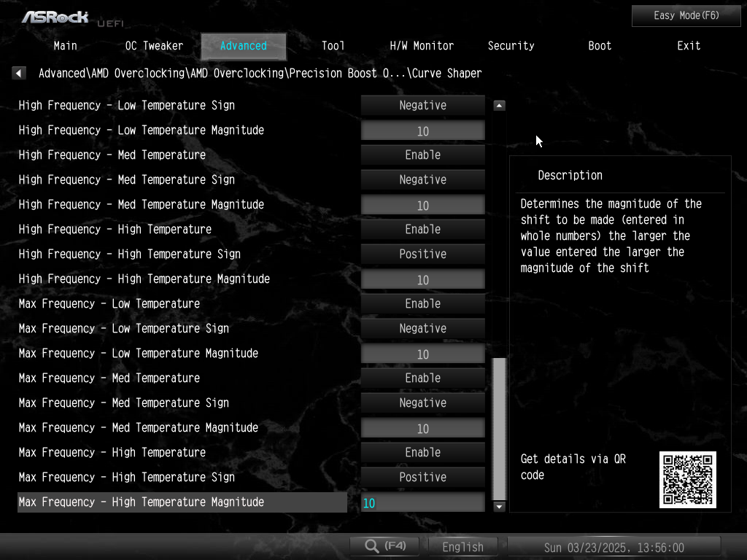The image size is (747, 560).
Task: Open Max Frequency Med Temperature Sign dropdown
Action: point(423,402)
